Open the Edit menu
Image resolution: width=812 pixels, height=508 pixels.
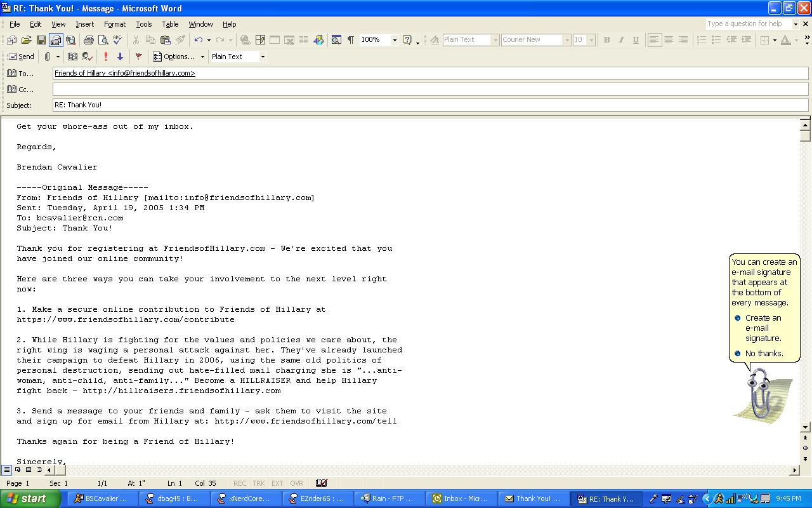pos(36,24)
